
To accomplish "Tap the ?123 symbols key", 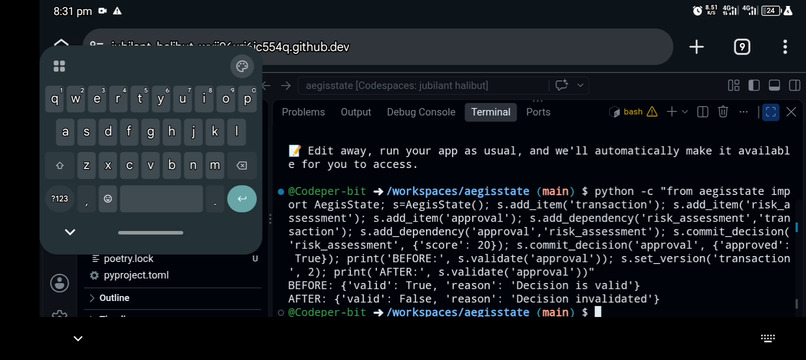I will click(60, 199).
